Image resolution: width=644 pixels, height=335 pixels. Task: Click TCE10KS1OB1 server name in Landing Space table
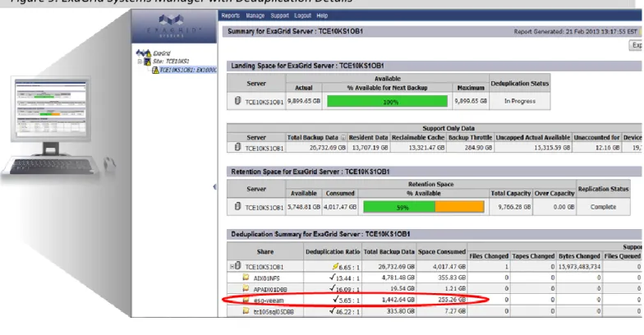264,102
